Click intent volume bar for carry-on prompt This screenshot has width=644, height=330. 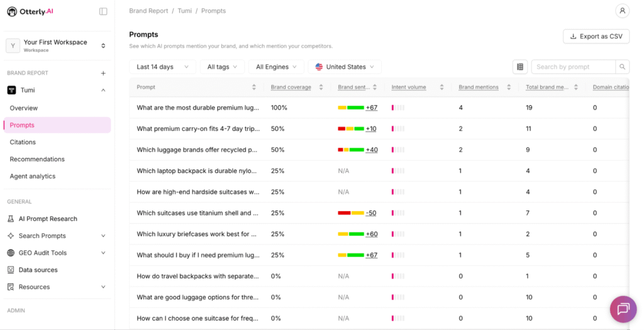(398, 129)
